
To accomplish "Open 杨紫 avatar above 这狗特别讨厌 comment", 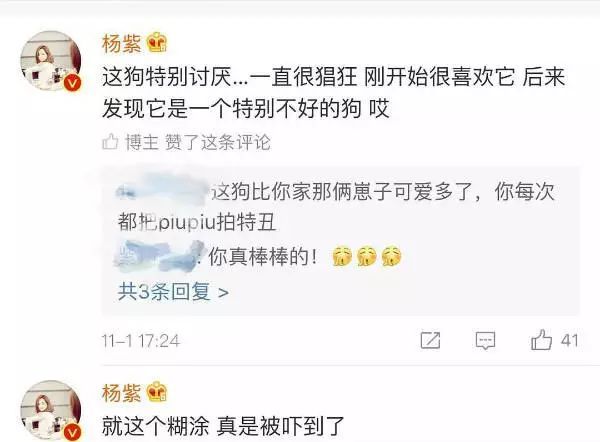I will point(51,61).
